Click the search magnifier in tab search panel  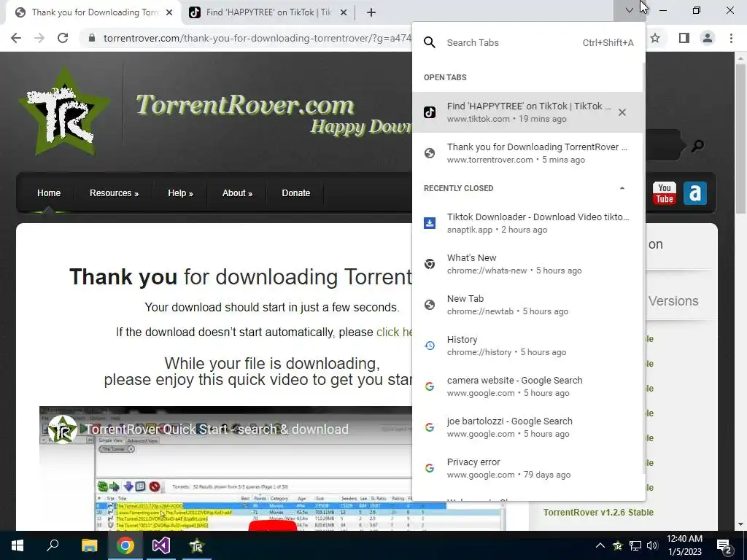tap(430, 43)
